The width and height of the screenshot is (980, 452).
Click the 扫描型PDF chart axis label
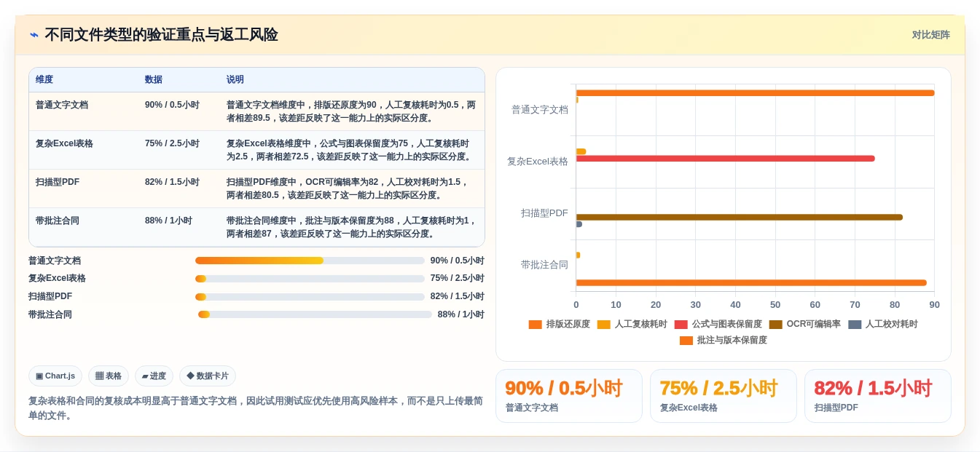(544, 213)
